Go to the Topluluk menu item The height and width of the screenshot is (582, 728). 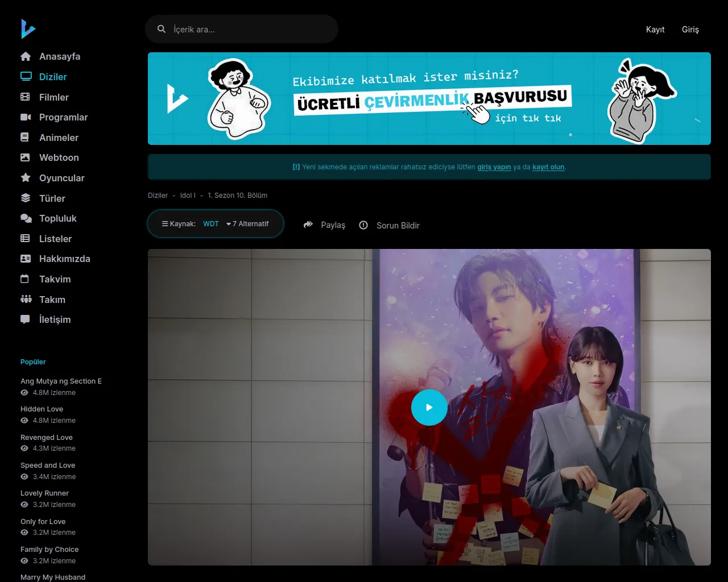57,218
